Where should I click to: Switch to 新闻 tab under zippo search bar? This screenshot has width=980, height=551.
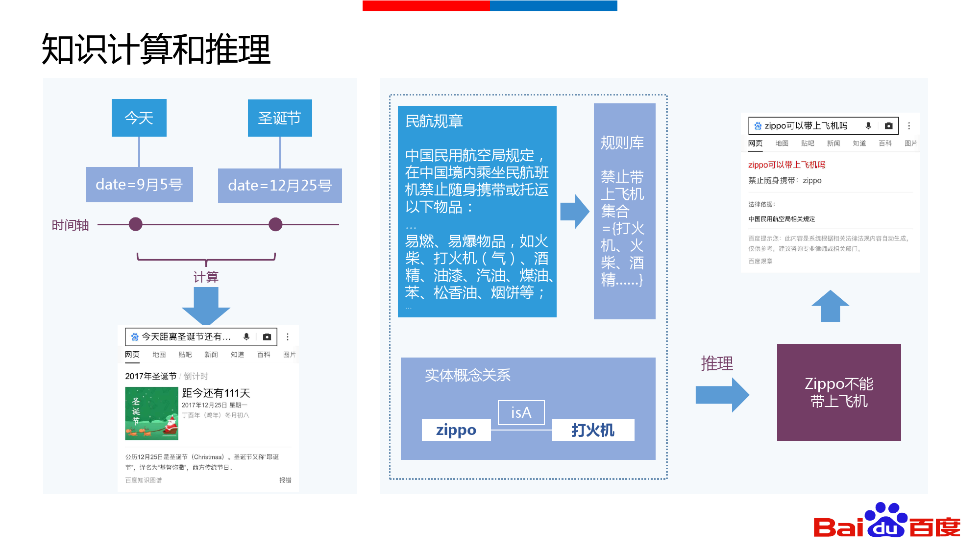click(x=833, y=143)
